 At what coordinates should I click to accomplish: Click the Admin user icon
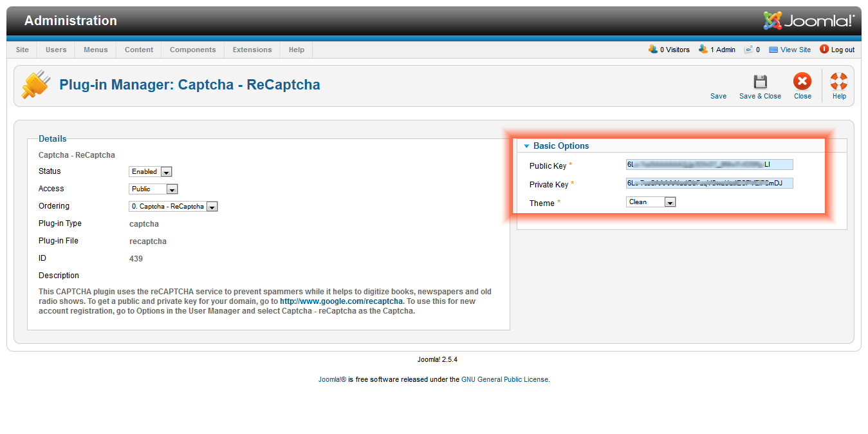point(703,50)
